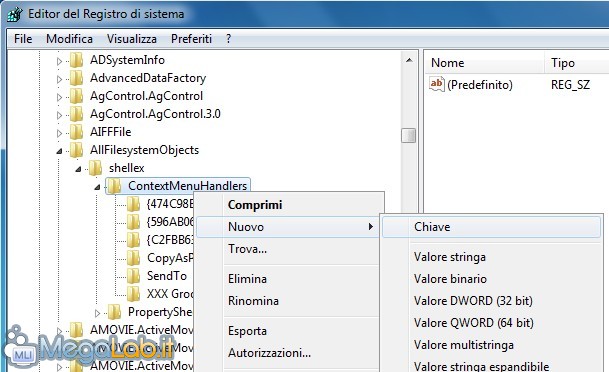This screenshot has width=609, height=372.
Task: Select the SendTo tree label
Action: tap(167, 276)
